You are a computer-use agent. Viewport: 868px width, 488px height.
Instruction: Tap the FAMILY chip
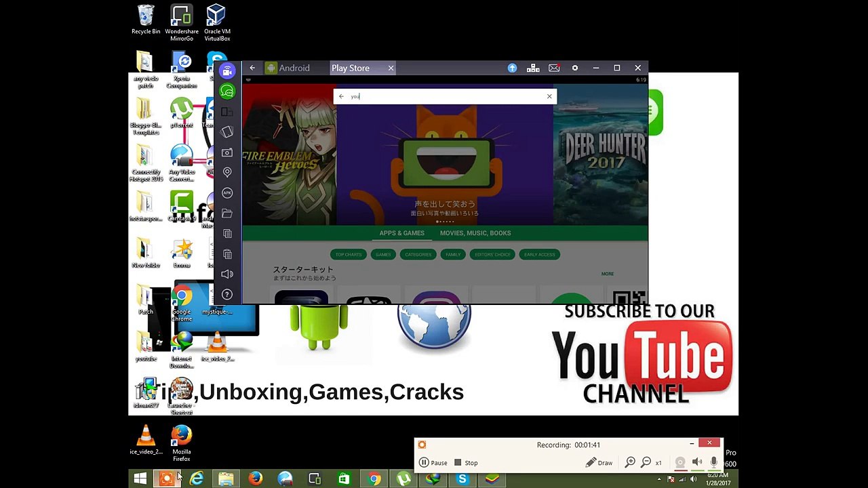click(453, 255)
